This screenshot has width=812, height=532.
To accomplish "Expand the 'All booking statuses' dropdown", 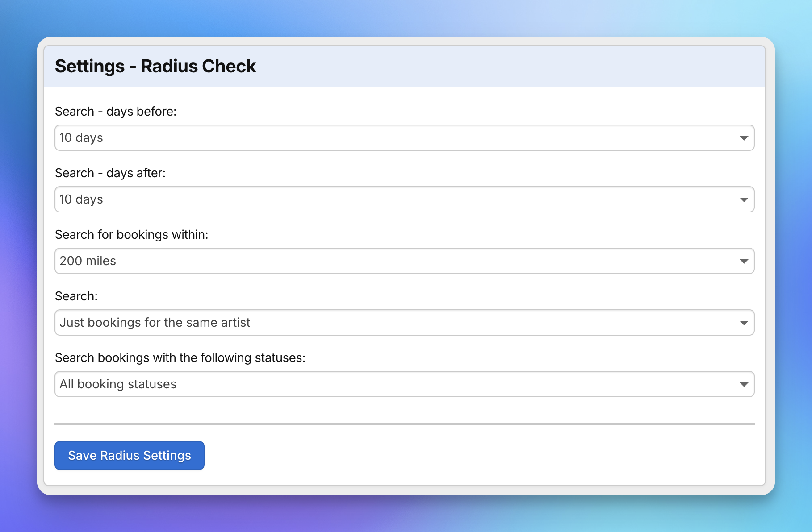I will (x=404, y=384).
